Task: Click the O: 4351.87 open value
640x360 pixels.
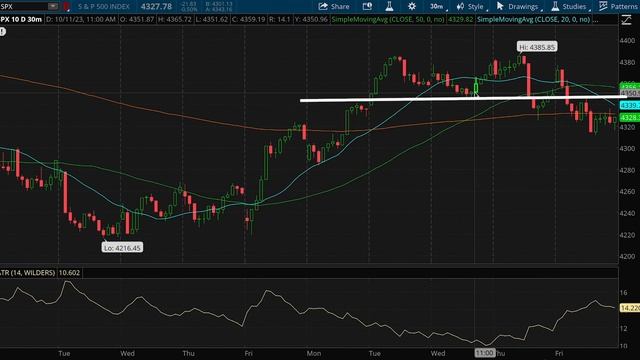Action: [x=137, y=19]
